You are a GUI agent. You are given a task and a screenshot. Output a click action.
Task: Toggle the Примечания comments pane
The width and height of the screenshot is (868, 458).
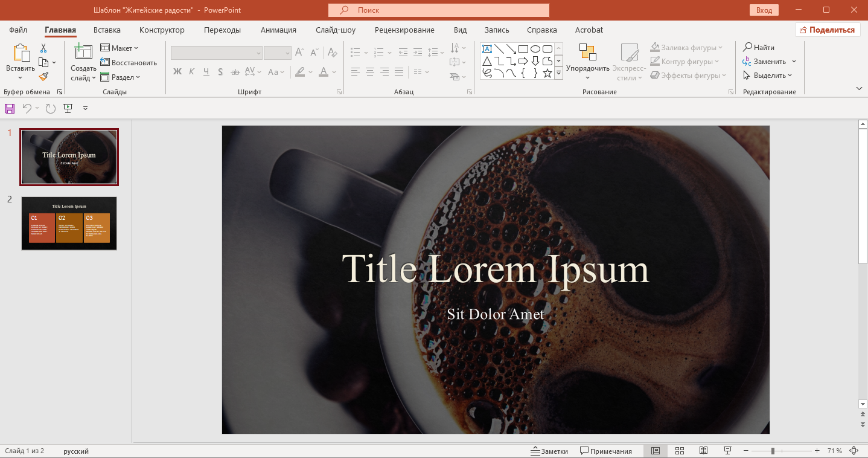(x=605, y=451)
